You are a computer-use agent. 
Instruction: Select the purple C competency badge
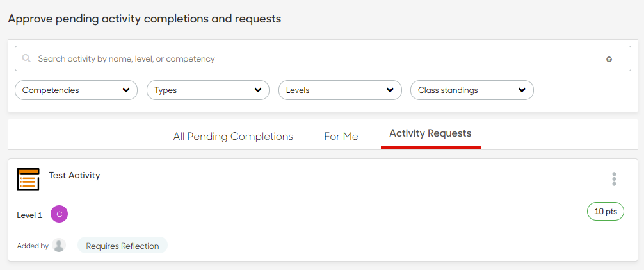click(x=59, y=214)
